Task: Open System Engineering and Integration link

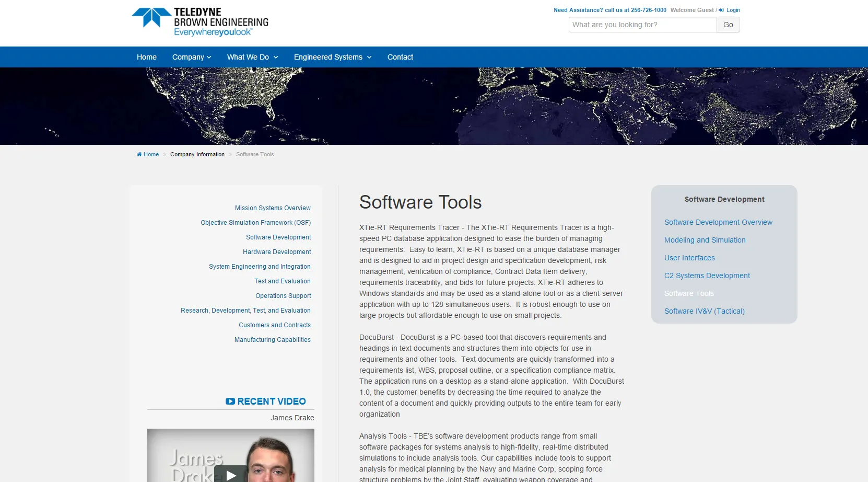Action: (260, 267)
